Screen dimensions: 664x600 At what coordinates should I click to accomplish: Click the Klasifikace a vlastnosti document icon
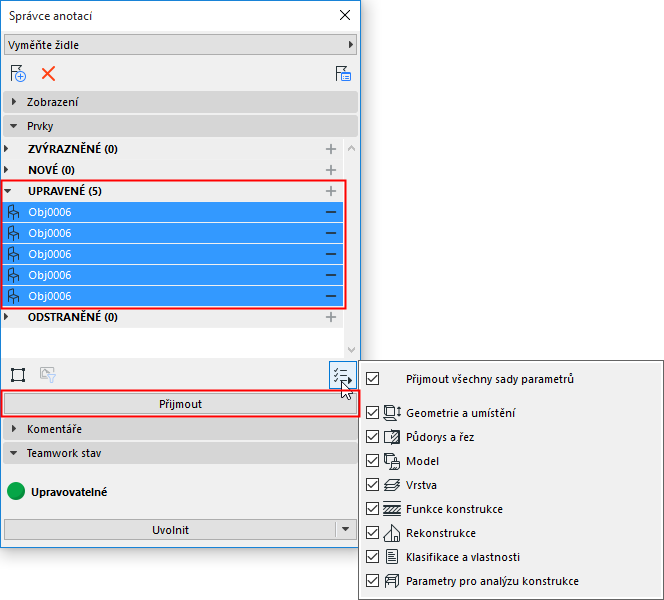click(392, 557)
